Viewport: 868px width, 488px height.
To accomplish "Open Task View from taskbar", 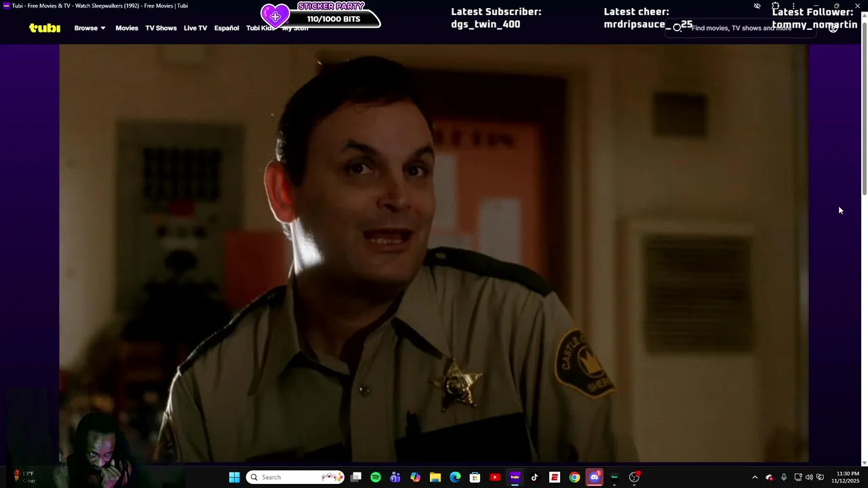I will pos(356,477).
